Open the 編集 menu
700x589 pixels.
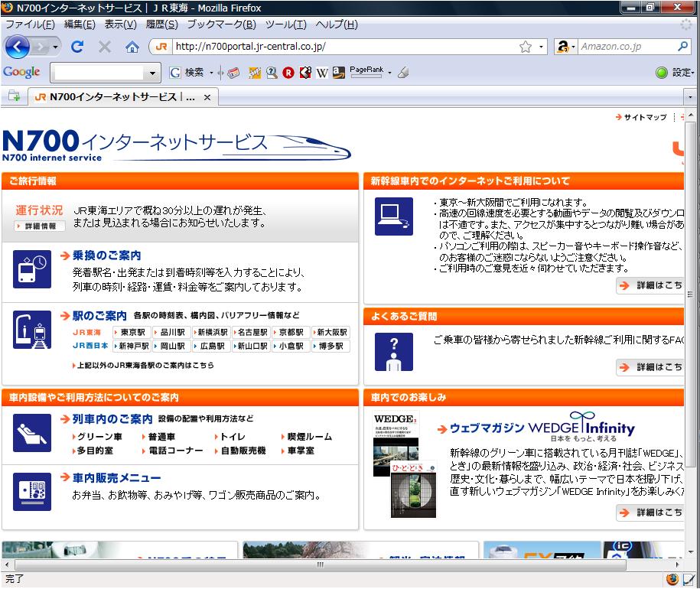click(80, 24)
